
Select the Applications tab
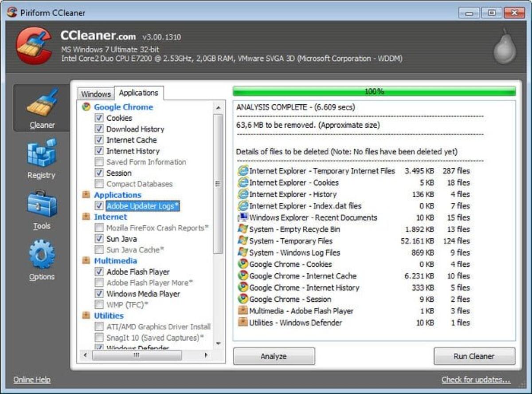(x=139, y=92)
